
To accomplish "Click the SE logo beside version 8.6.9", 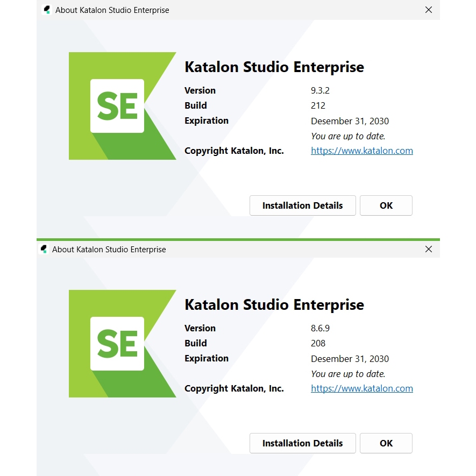I will click(117, 344).
